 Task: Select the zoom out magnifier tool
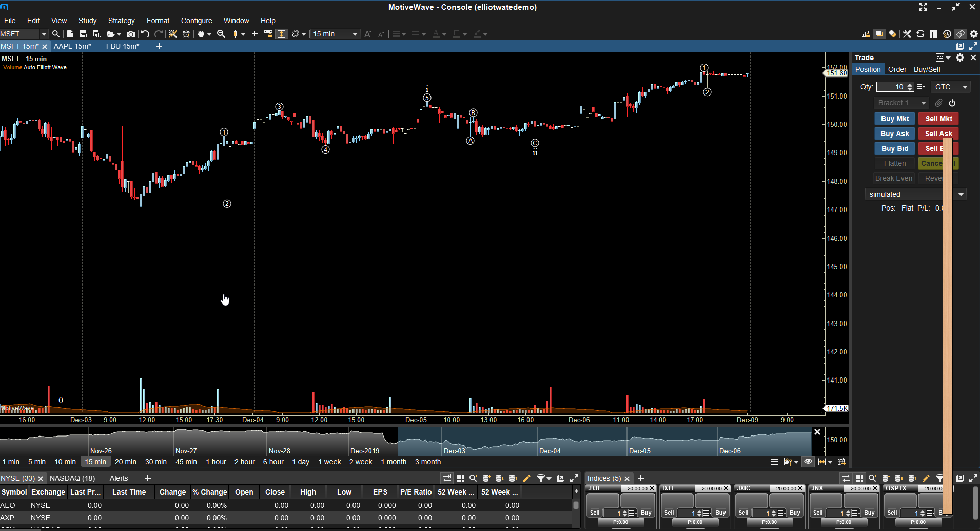pos(221,34)
